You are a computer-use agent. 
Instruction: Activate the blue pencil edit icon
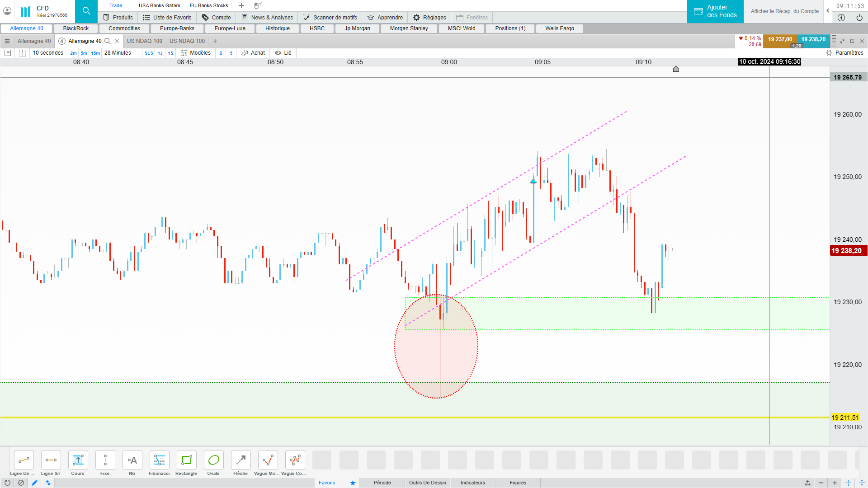[34, 483]
